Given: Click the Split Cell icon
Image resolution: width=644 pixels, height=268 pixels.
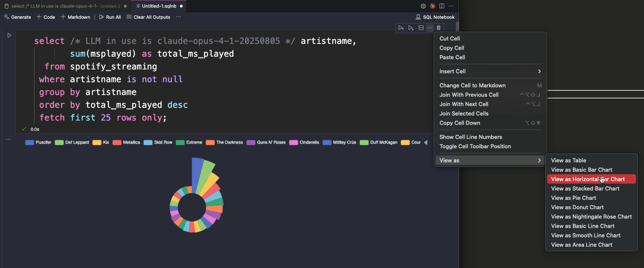Looking at the screenshot, I should pyautogui.click(x=421, y=28).
